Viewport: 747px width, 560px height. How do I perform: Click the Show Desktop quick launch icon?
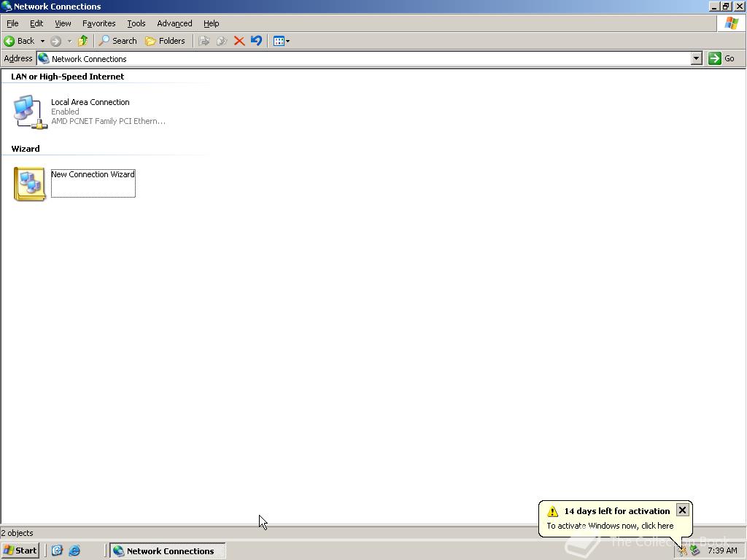[57, 551]
